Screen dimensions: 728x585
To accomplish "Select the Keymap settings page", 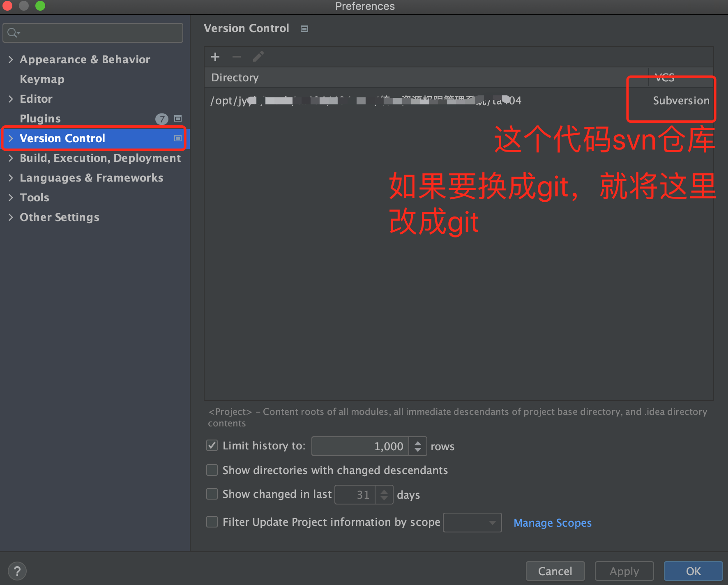I will click(x=42, y=79).
